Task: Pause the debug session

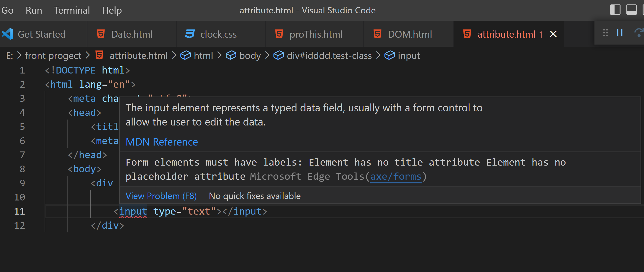Action: point(620,33)
